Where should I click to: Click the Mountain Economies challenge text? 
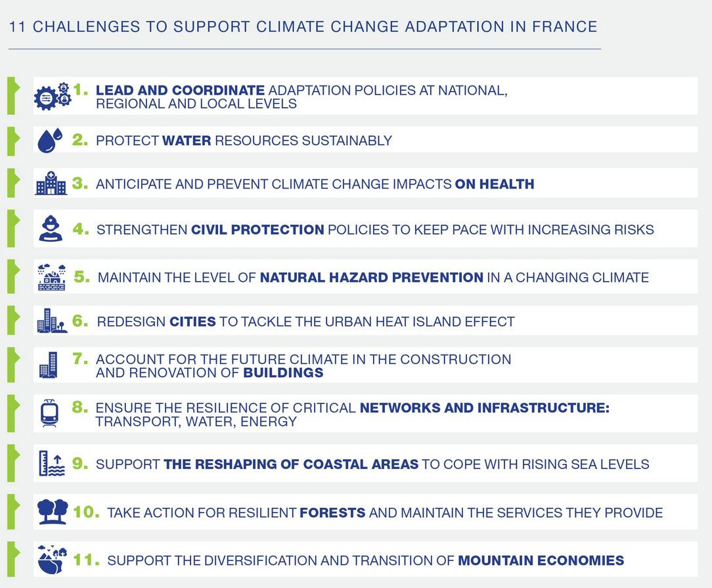[541, 561]
